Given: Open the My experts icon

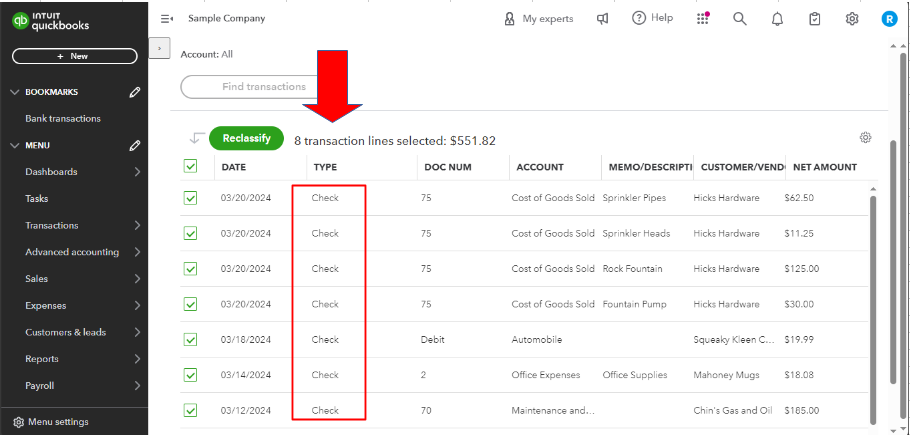Looking at the screenshot, I should [x=510, y=19].
